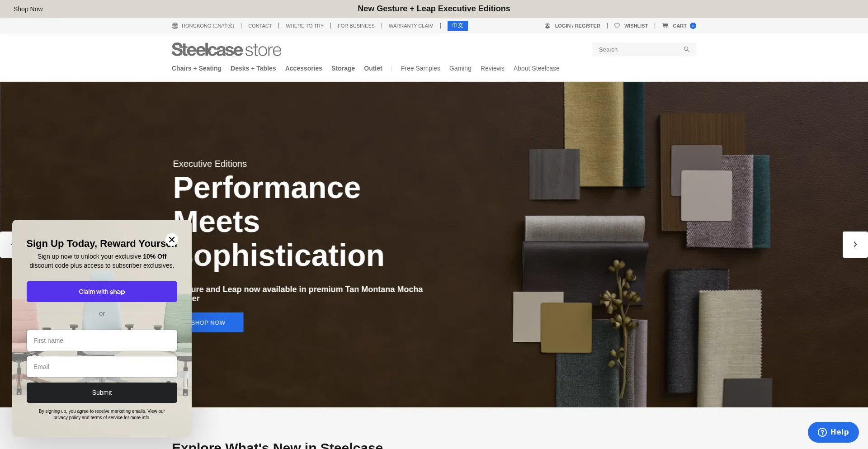Viewport: 868px width, 449px height.
Task: Focus the First name field
Action: (102, 340)
